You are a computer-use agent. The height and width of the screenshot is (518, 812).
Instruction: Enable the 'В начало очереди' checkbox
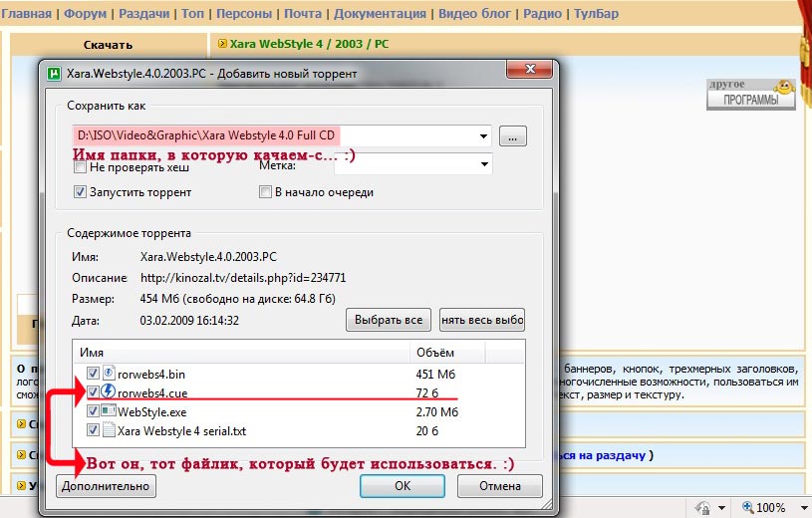point(265,192)
